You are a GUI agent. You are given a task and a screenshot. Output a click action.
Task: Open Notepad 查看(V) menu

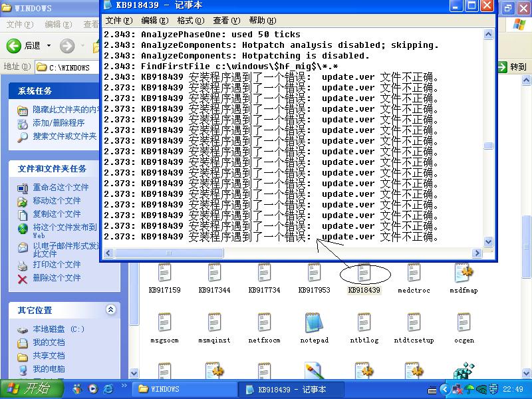227,21
